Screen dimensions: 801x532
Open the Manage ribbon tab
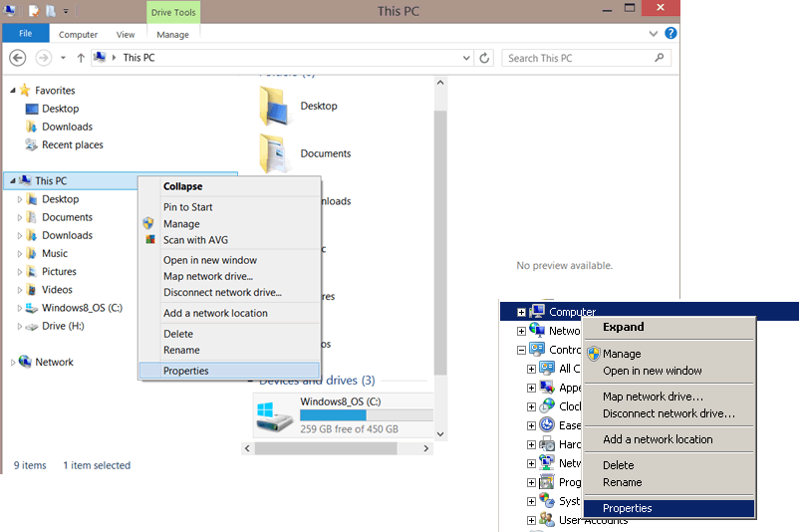[172, 34]
